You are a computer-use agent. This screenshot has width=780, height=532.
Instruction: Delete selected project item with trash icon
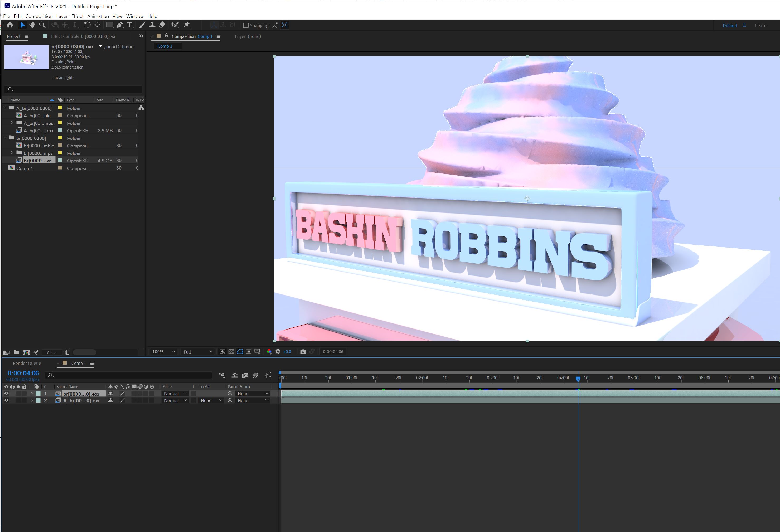[67, 352]
